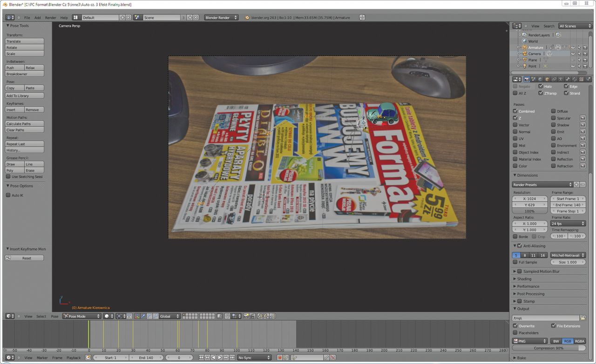The height and width of the screenshot is (364, 596).
Task: Open the No Sync dropdown
Action: tap(254, 357)
